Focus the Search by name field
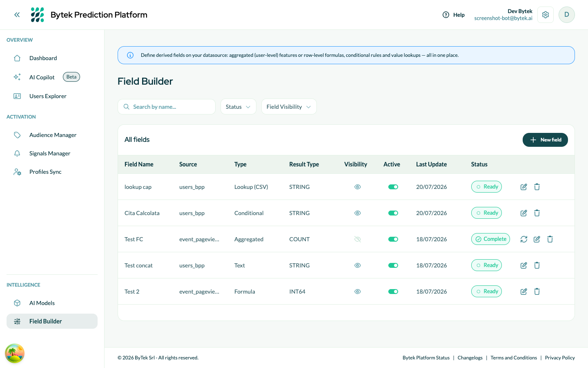This screenshot has width=588, height=368. tap(167, 107)
